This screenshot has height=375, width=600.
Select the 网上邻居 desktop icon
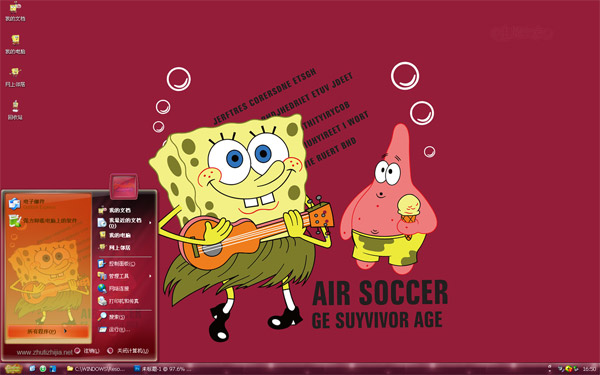15,77
